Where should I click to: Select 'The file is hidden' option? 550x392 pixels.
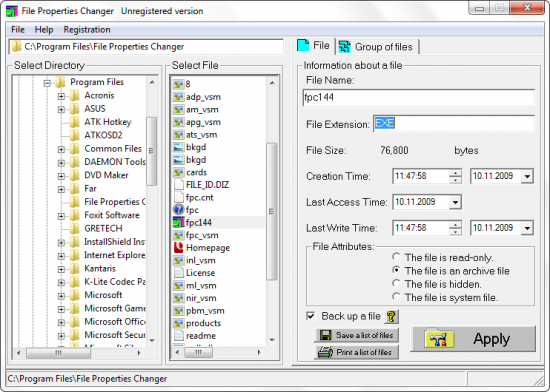coord(396,283)
